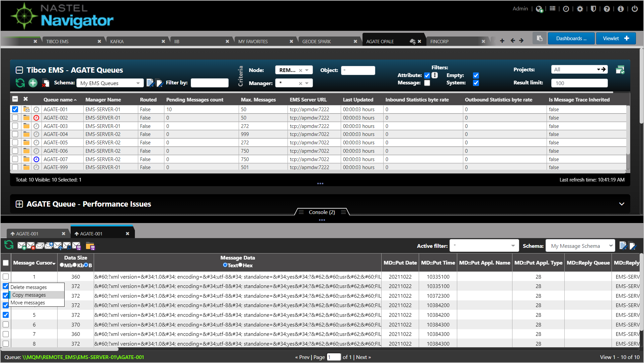644x363 pixels.
Task: Click the power logout icon
Action: point(635,9)
